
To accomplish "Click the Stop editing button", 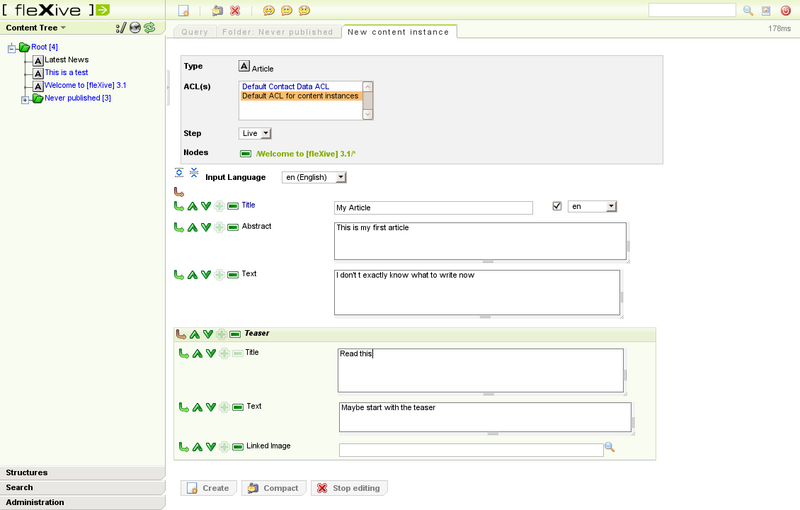I will (348, 488).
